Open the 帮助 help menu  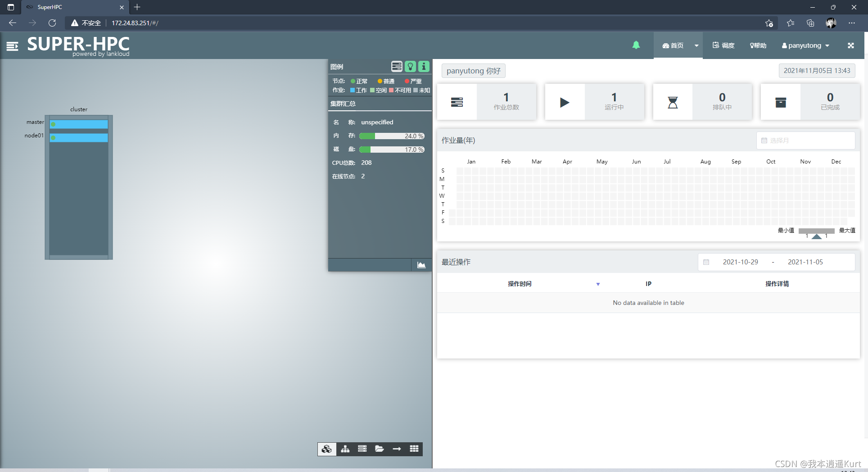tap(758, 45)
